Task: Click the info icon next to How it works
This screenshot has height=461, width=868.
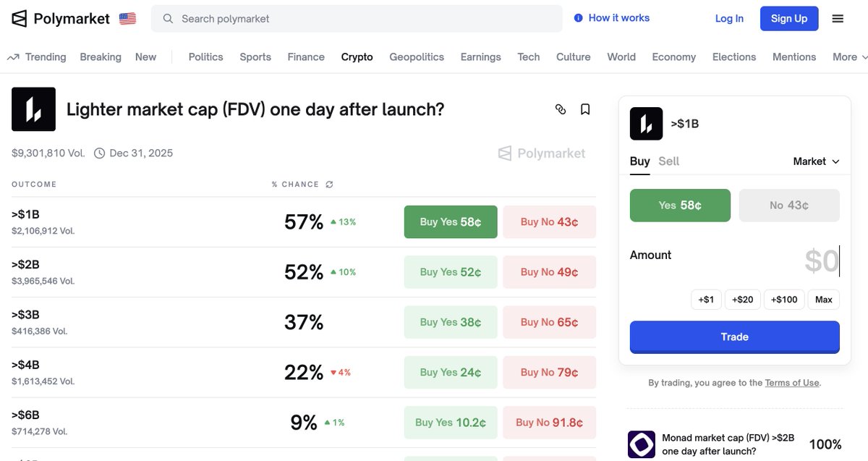Action: [x=578, y=18]
